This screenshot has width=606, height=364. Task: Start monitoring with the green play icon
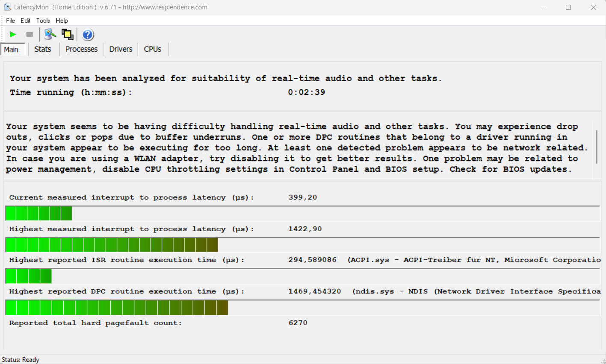click(x=13, y=35)
